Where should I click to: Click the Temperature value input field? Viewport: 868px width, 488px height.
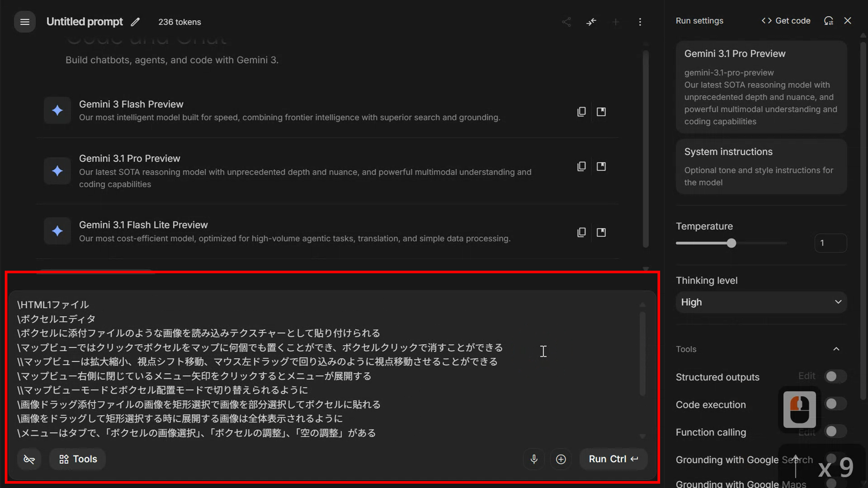831,243
